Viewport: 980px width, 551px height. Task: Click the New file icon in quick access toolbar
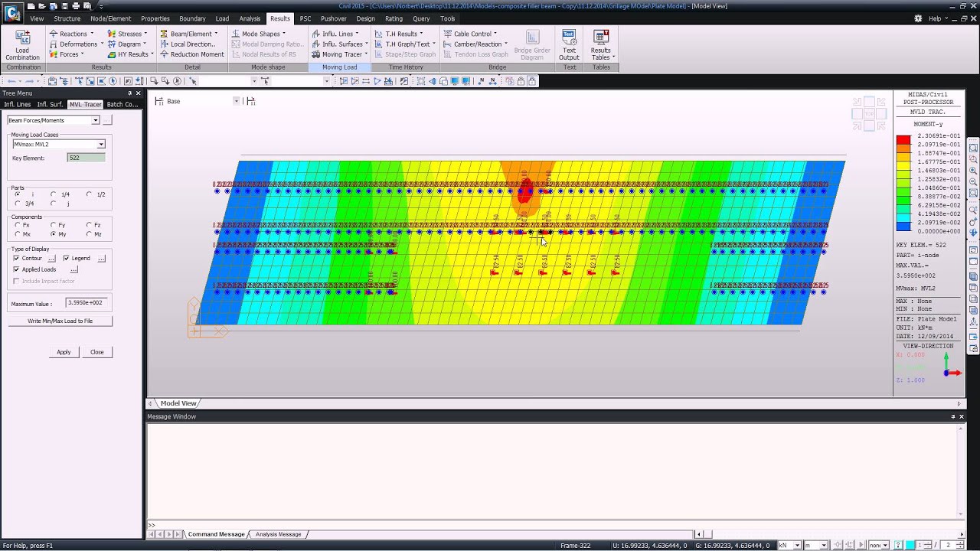coord(32,6)
